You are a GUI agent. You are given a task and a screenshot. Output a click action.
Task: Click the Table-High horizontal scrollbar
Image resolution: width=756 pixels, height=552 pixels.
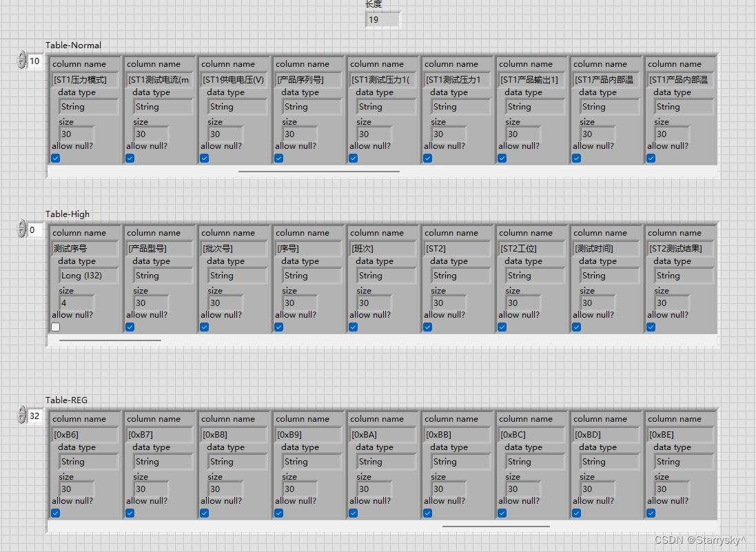pyautogui.click(x=110, y=339)
